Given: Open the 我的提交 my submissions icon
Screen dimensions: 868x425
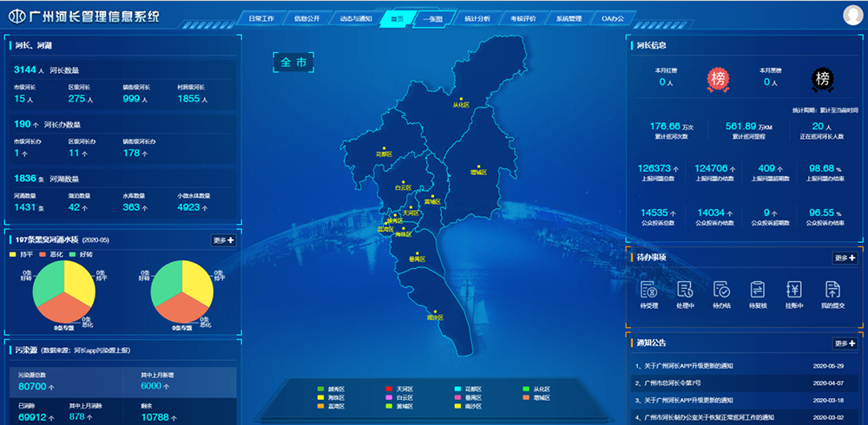Looking at the screenshot, I should pos(832,291).
